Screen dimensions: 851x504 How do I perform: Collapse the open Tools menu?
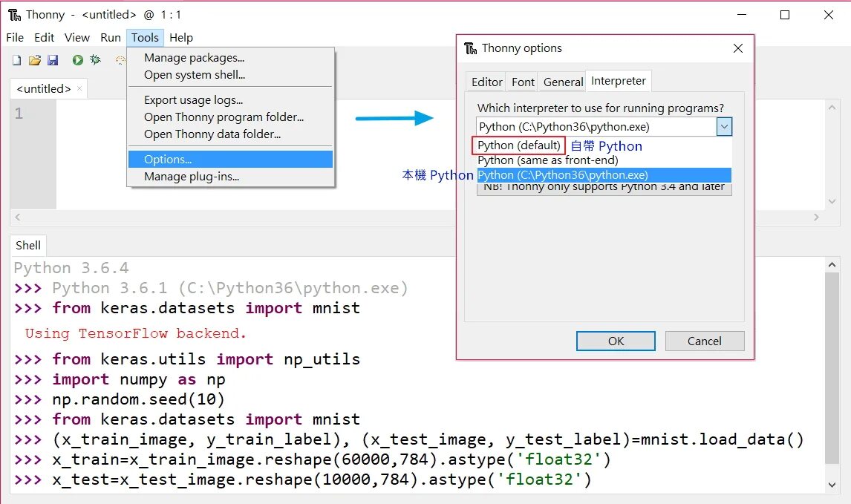[145, 37]
